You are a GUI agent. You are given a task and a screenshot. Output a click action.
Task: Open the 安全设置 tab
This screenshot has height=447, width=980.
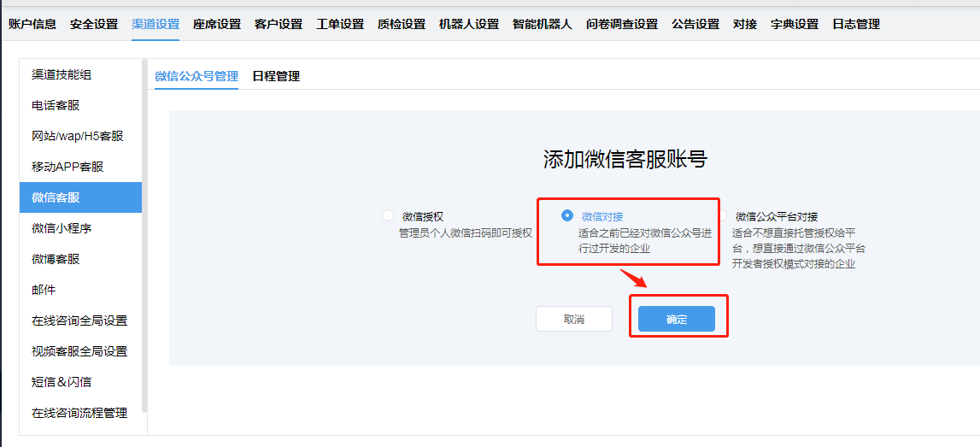coord(94,25)
